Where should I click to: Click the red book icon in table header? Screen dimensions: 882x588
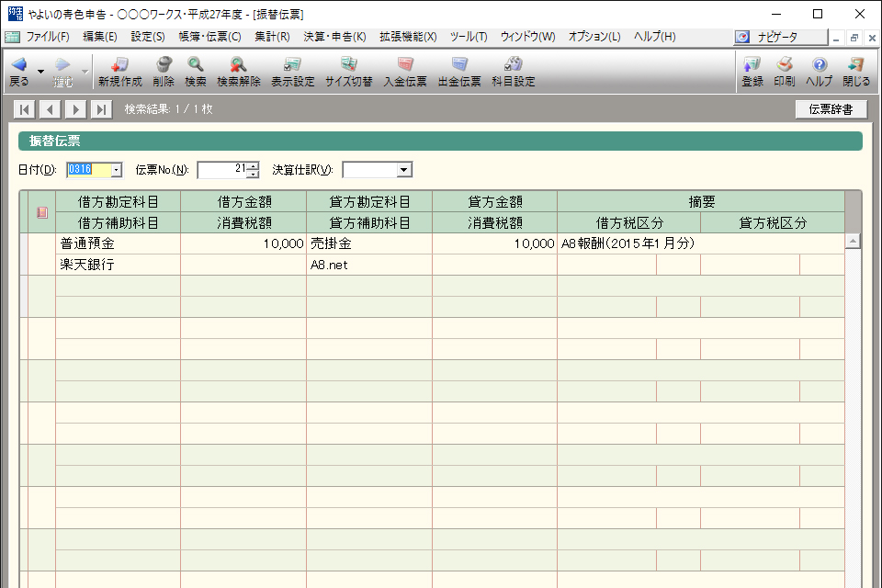pyautogui.click(x=42, y=212)
